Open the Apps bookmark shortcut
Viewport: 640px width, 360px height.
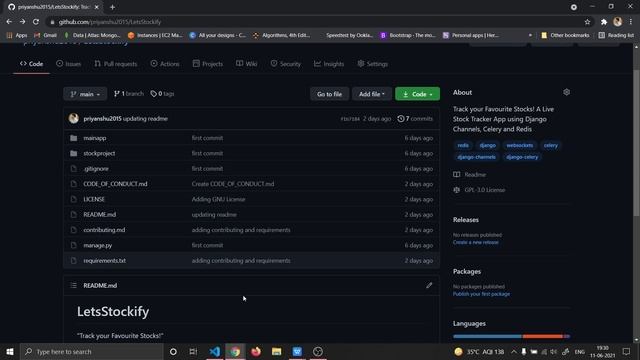17,36
